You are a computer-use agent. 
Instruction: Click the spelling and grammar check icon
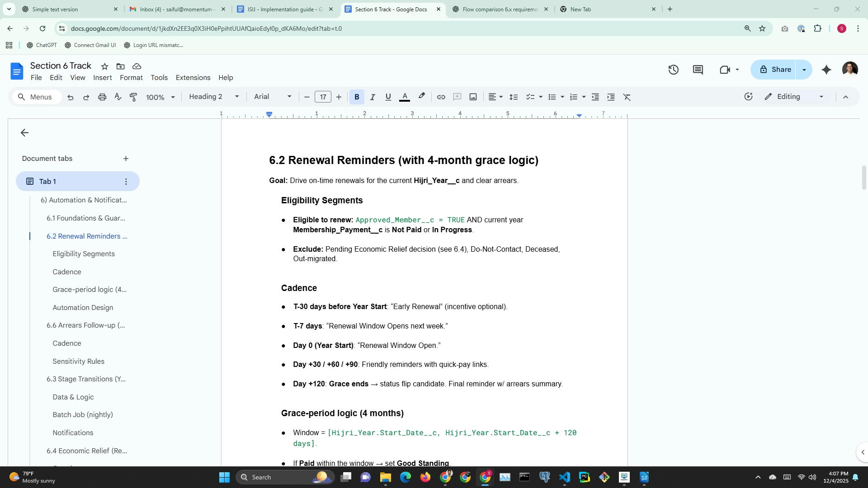(118, 97)
